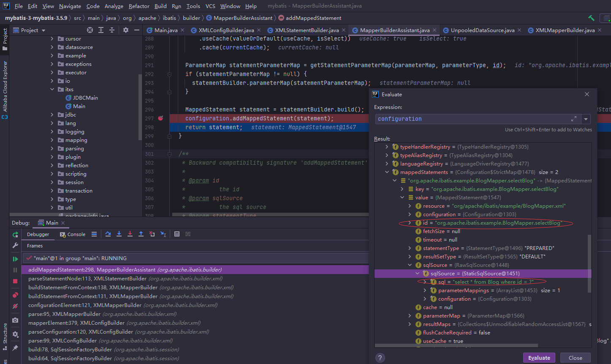The image size is (611, 364).
Task: Close the Main debug session tab
Action: [63, 223]
